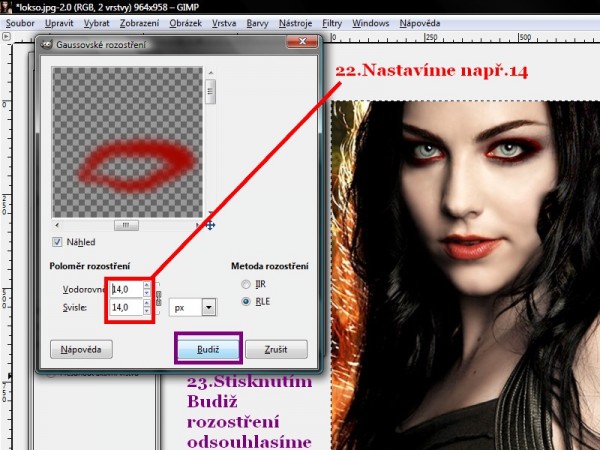Image resolution: width=600 pixels, height=450 pixels.
Task: Open the Zobrazení menu
Action: click(x=139, y=23)
